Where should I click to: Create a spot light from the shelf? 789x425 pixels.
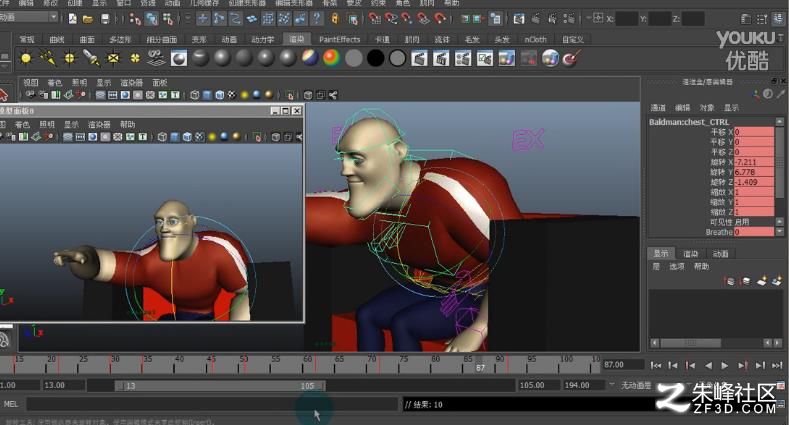(91, 59)
